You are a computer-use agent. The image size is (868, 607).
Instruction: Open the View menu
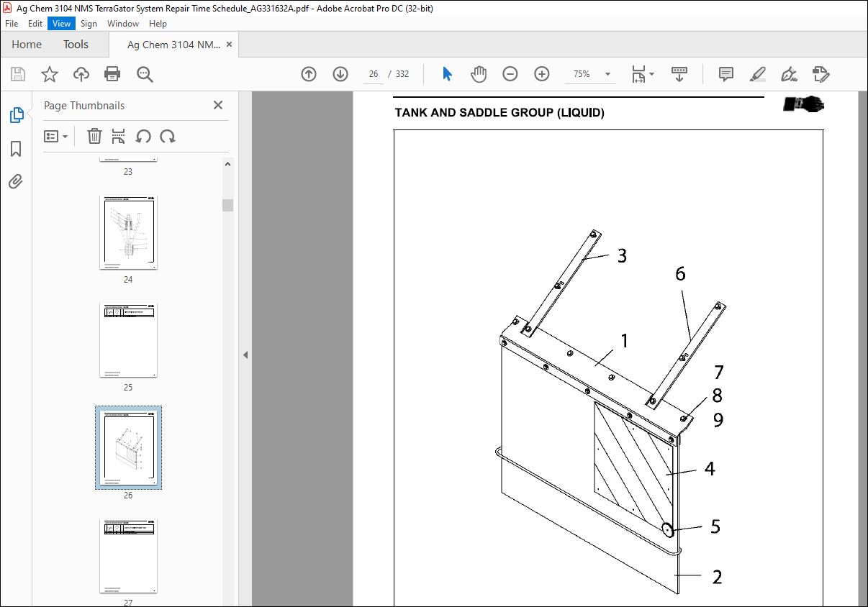[x=61, y=24]
